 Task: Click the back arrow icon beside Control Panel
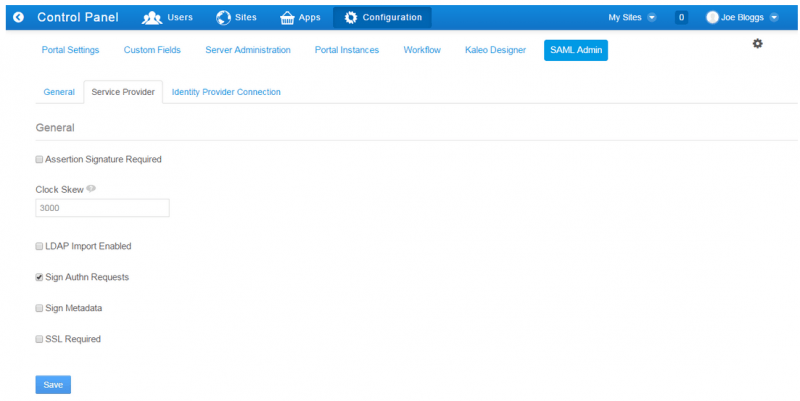tap(17, 17)
